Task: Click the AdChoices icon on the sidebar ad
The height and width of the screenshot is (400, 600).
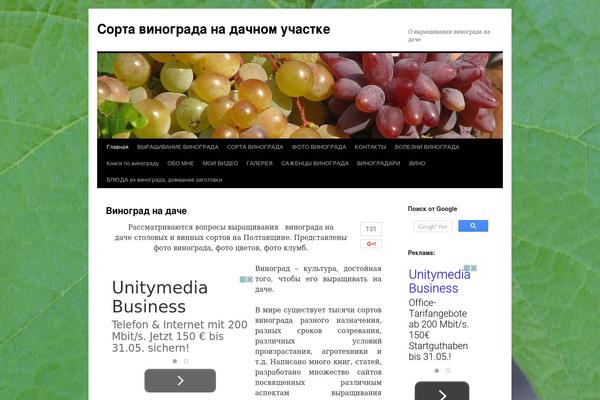Action: point(470,268)
